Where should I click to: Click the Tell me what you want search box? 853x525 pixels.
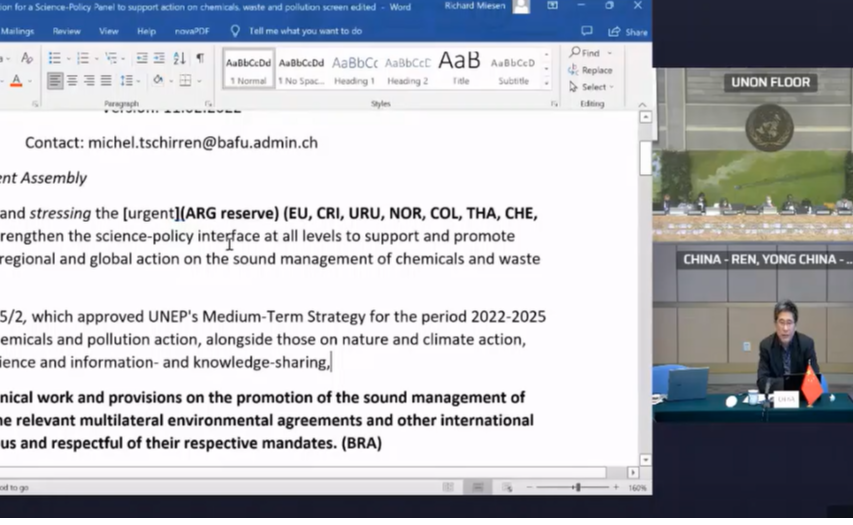point(305,31)
